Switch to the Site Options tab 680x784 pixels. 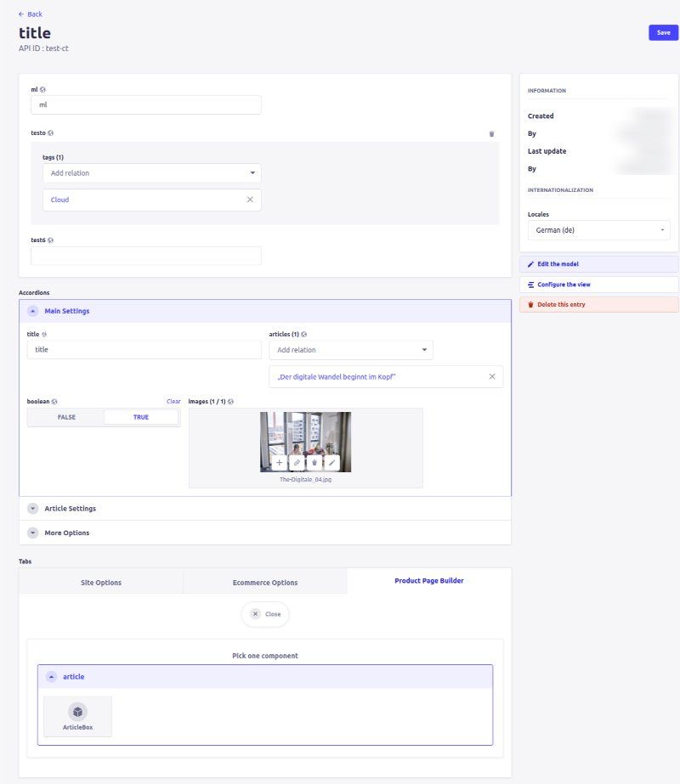click(101, 583)
